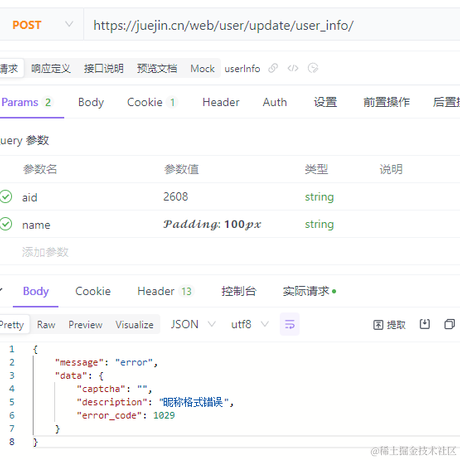
Task: Click the "captcha" line
Action: click(x=114, y=389)
